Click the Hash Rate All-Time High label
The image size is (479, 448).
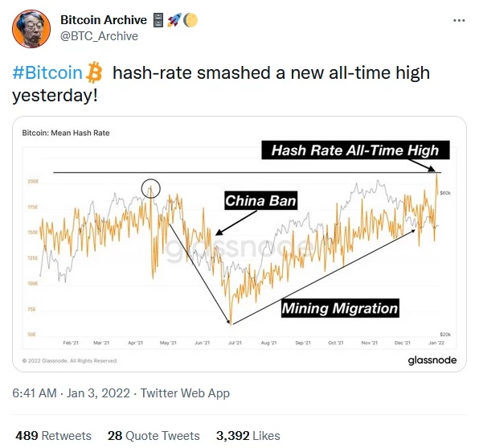355,150
